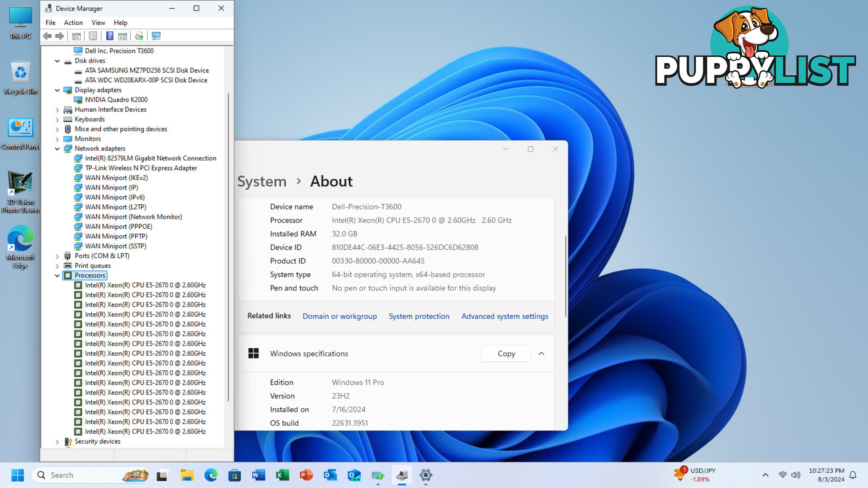Expand the Monitors category
Image resolution: width=868 pixels, height=488 pixels.
57,139
